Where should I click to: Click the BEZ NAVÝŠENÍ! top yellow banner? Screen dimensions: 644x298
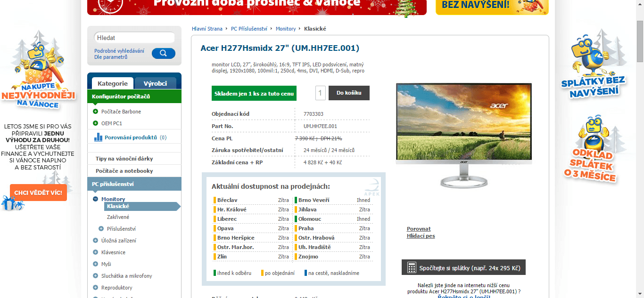(492, 7)
